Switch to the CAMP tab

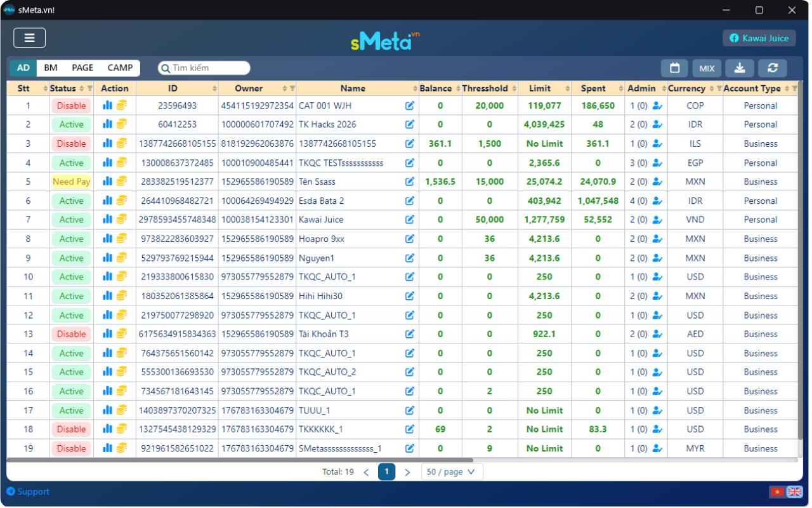[x=120, y=68]
